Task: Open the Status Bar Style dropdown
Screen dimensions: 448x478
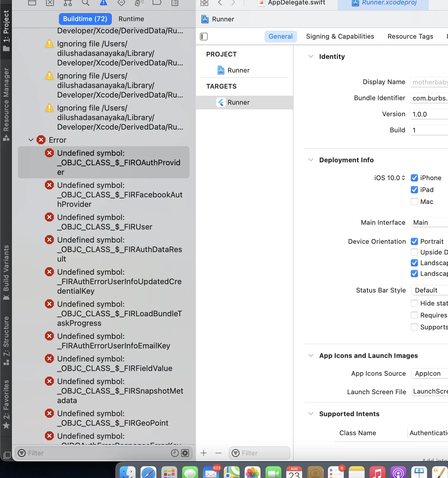Action: point(430,290)
